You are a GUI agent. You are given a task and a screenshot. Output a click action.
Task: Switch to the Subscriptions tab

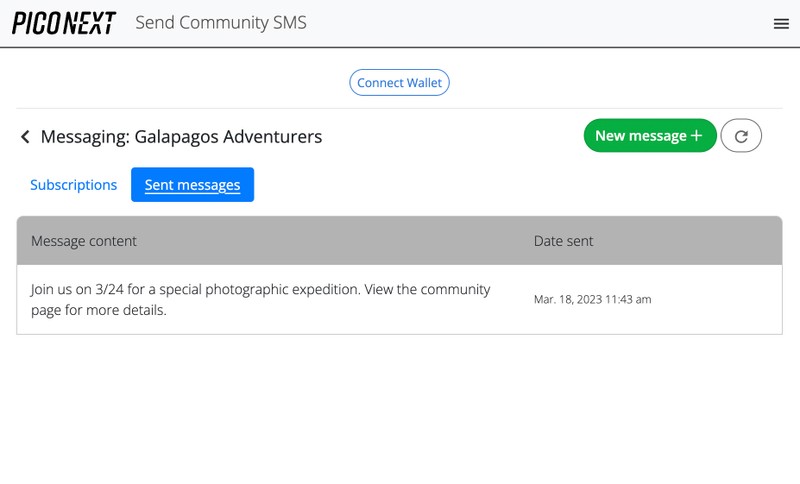(x=73, y=185)
